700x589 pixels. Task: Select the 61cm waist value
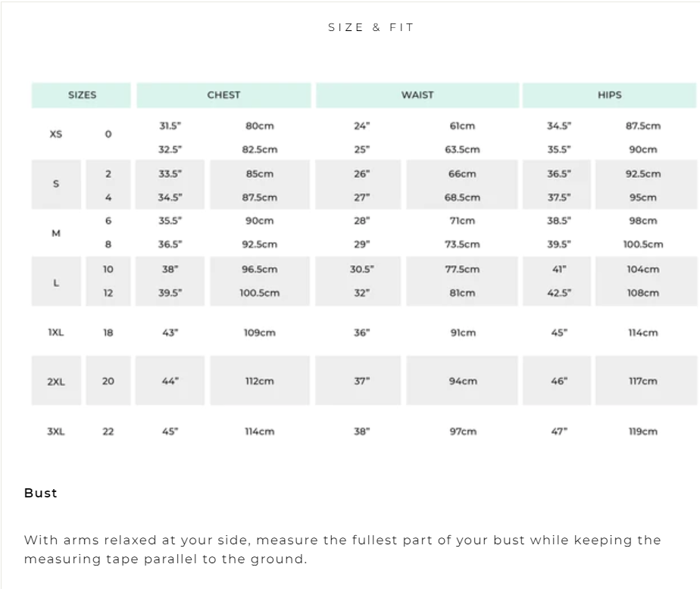click(462, 126)
